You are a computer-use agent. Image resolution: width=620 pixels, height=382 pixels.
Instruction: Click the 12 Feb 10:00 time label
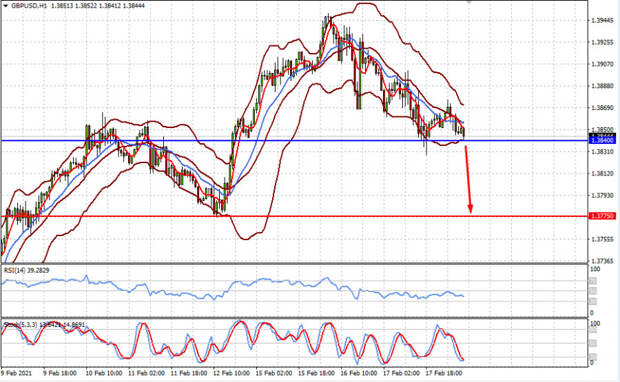(x=231, y=373)
